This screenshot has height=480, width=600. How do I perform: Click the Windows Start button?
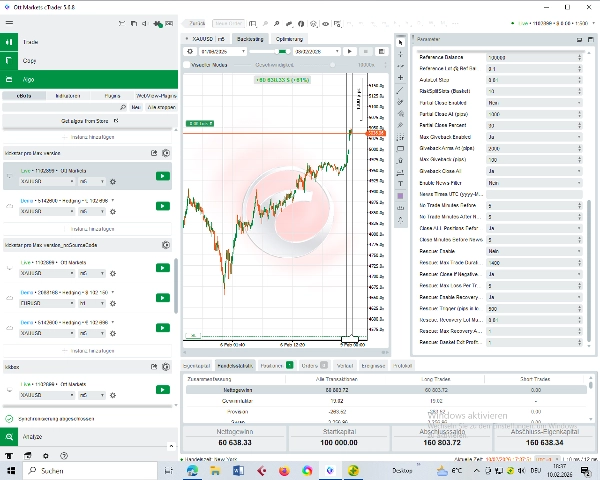point(11,470)
